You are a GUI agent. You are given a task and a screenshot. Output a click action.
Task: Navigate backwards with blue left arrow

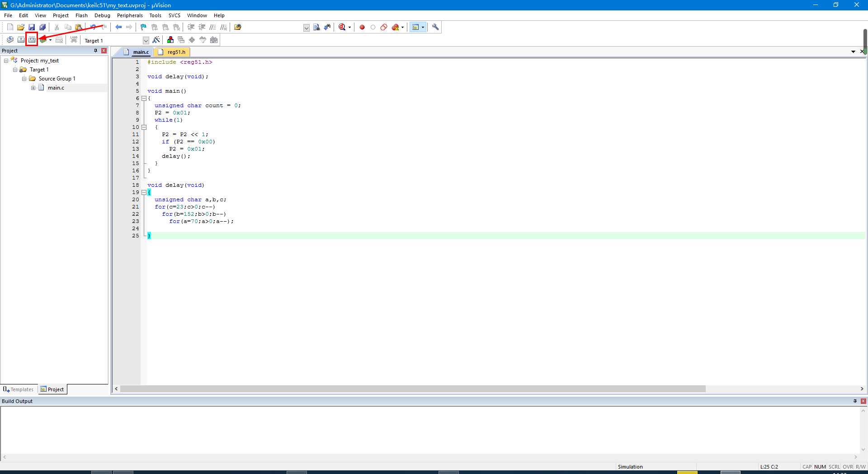coord(118,27)
